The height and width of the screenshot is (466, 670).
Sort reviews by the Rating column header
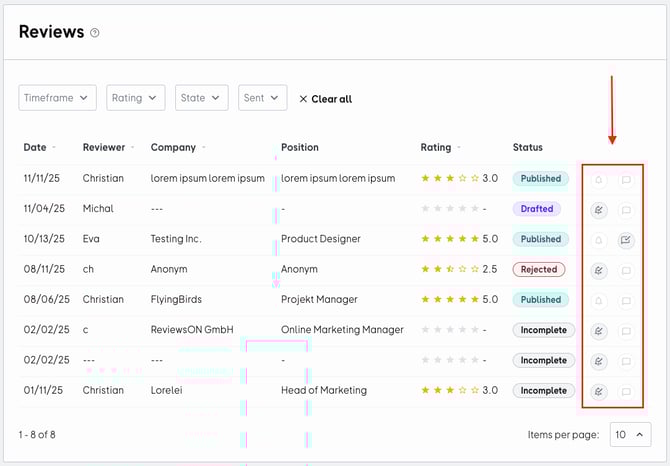coord(436,147)
